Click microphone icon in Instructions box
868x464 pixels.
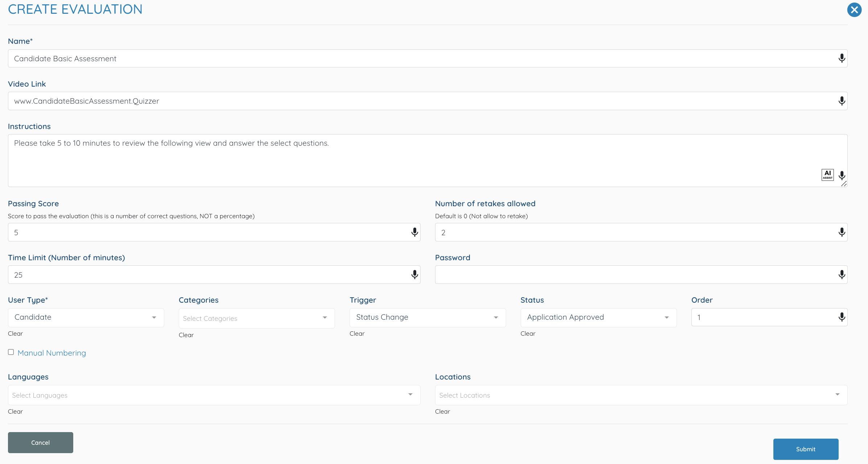[x=842, y=176]
